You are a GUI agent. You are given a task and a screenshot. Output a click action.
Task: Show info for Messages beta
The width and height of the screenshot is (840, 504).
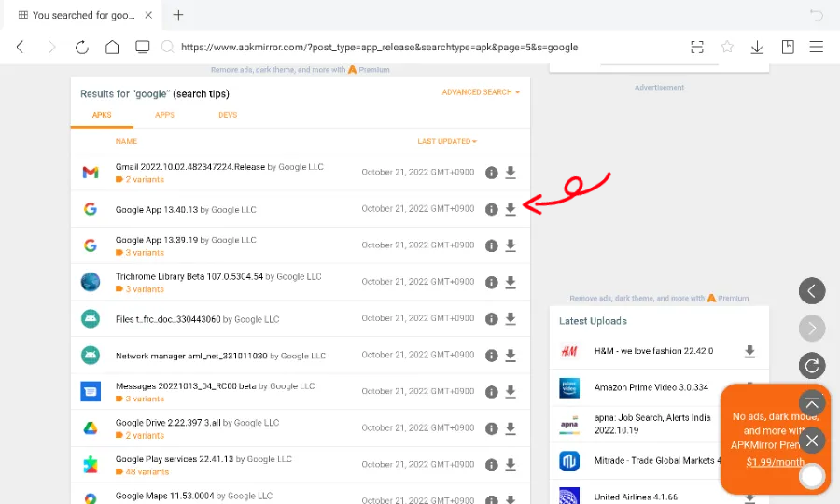pos(491,391)
